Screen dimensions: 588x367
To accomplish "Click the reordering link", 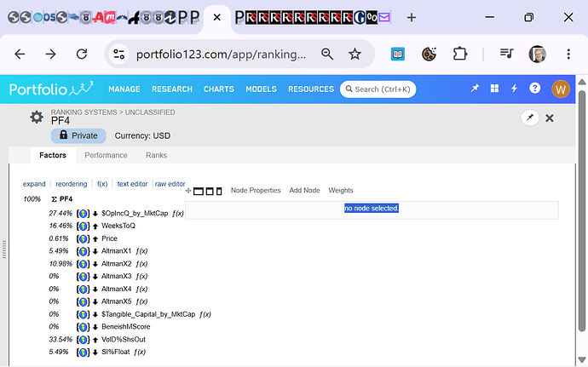I will [72, 184].
